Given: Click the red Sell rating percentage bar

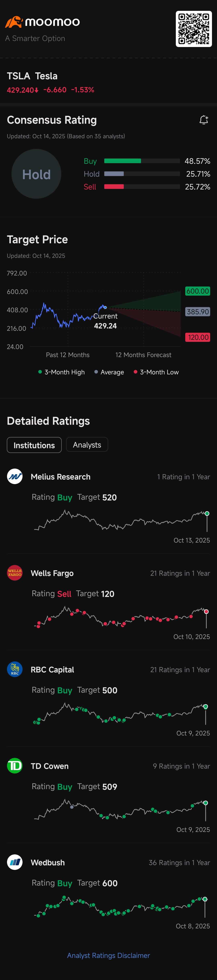Looking at the screenshot, I should point(114,187).
